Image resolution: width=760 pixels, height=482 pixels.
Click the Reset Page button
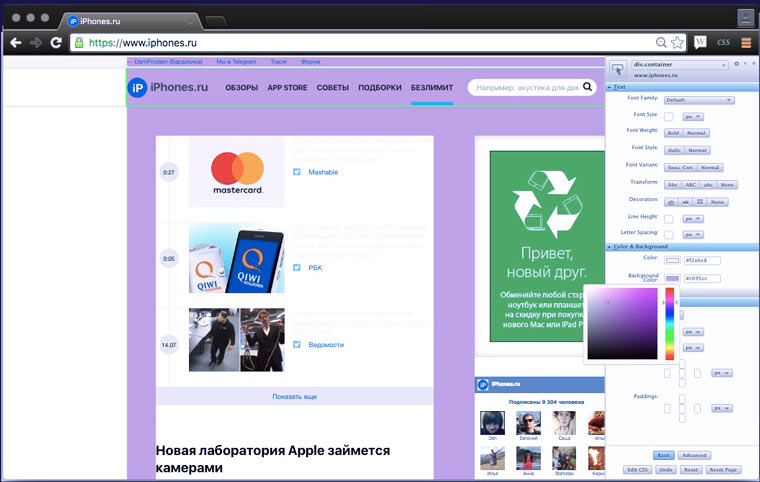723,470
